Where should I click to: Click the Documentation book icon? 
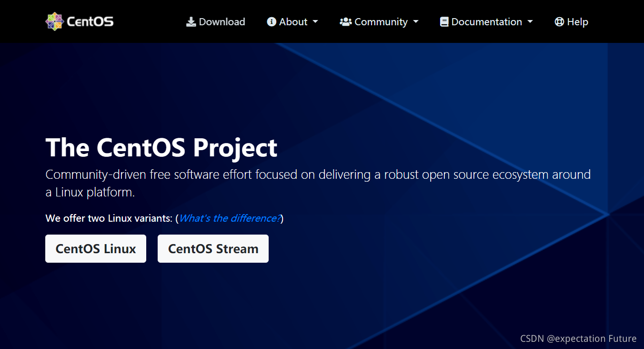(444, 22)
